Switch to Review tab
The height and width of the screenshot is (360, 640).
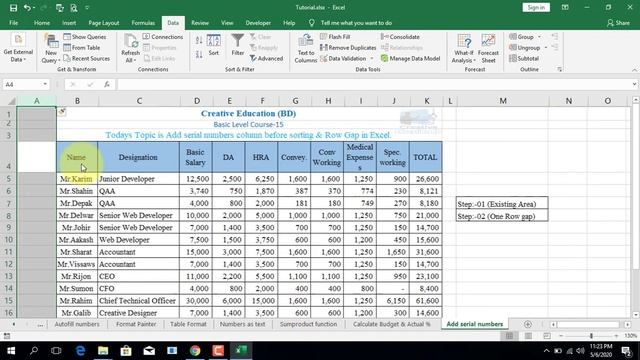tap(200, 23)
